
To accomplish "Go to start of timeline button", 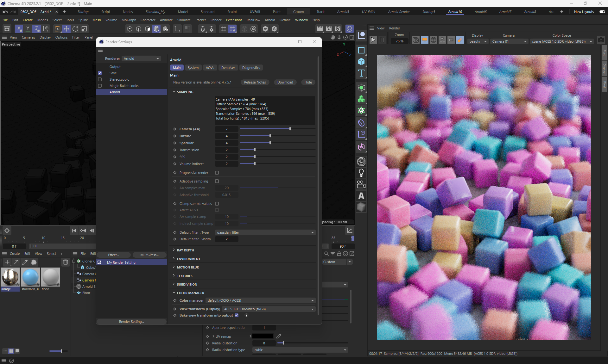I will click(x=74, y=231).
